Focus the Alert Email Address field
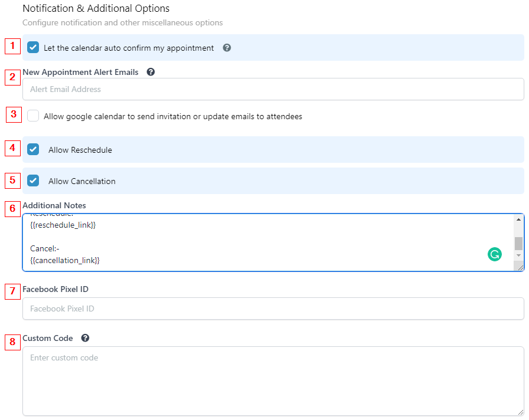 pyautogui.click(x=273, y=90)
